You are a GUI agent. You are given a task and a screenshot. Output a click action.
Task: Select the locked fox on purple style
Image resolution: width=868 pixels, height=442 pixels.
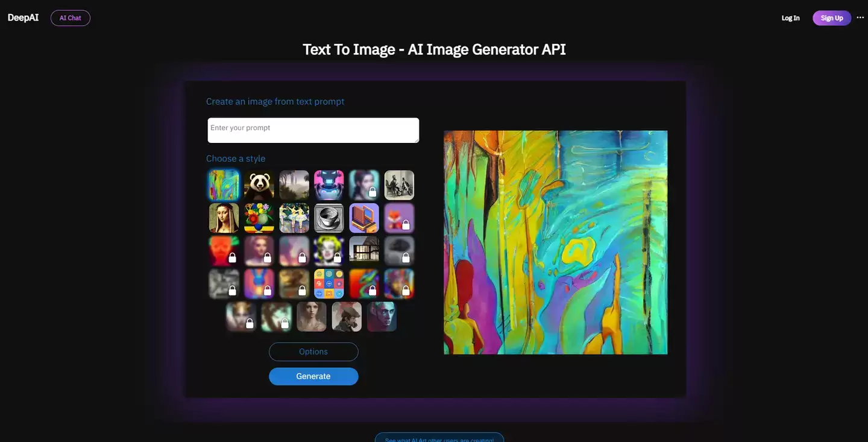click(x=399, y=218)
